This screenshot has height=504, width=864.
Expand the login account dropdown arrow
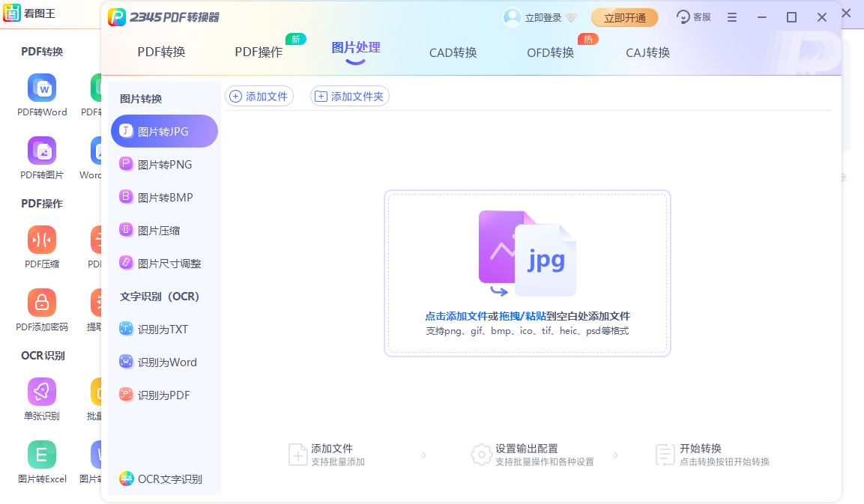(569, 16)
